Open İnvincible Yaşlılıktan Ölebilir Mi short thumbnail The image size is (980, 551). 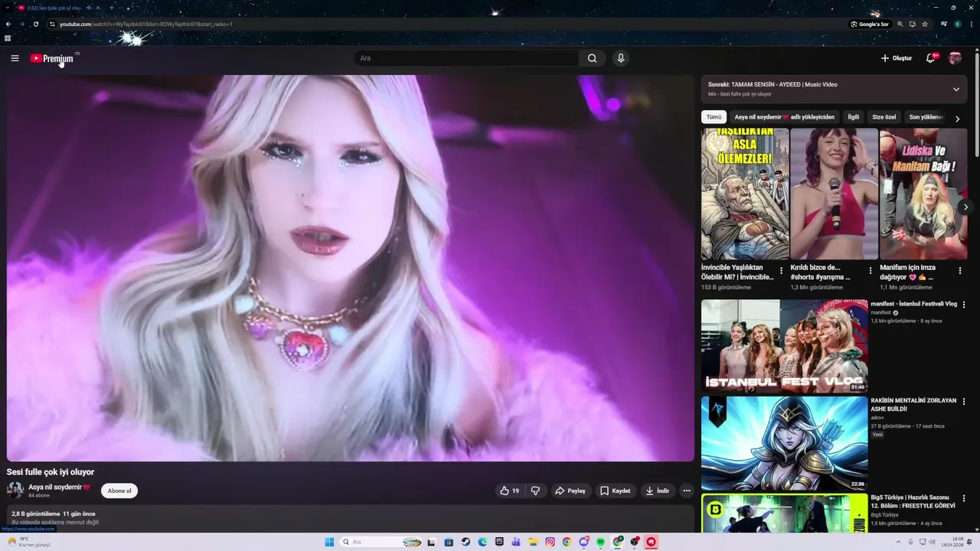point(745,194)
